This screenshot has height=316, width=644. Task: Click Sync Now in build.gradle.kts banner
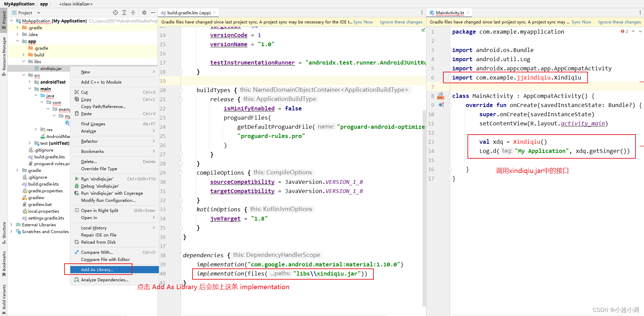(x=363, y=22)
